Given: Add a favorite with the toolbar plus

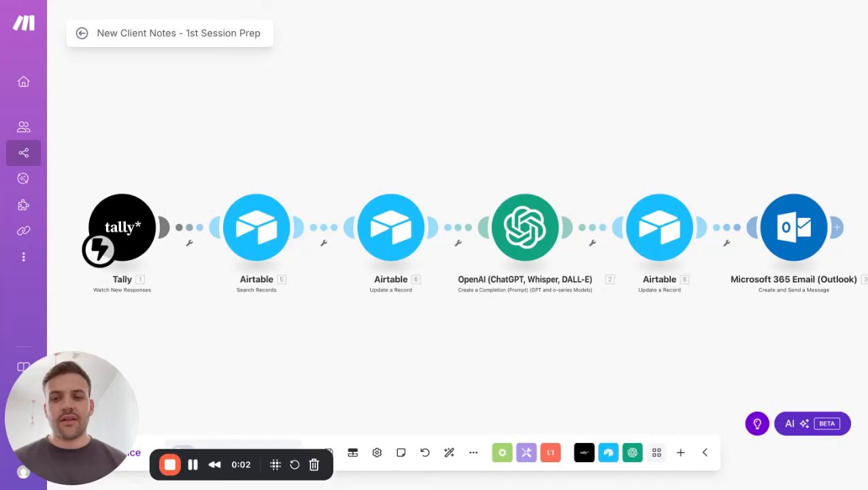Looking at the screenshot, I should click(x=680, y=453).
